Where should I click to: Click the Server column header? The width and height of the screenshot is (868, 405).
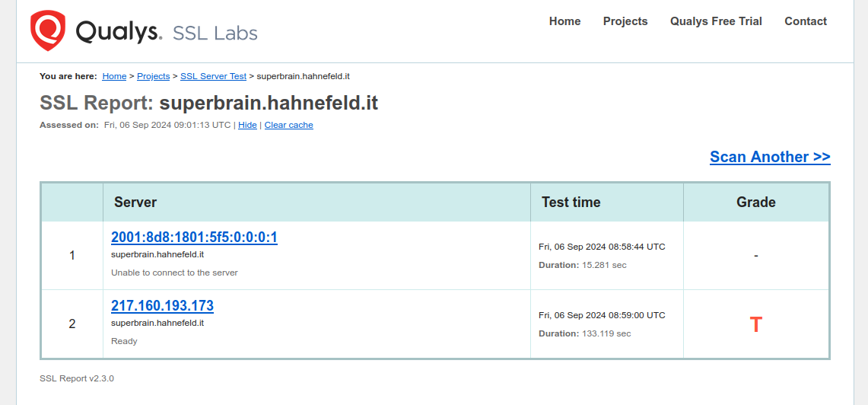click(x=135, y=202)
